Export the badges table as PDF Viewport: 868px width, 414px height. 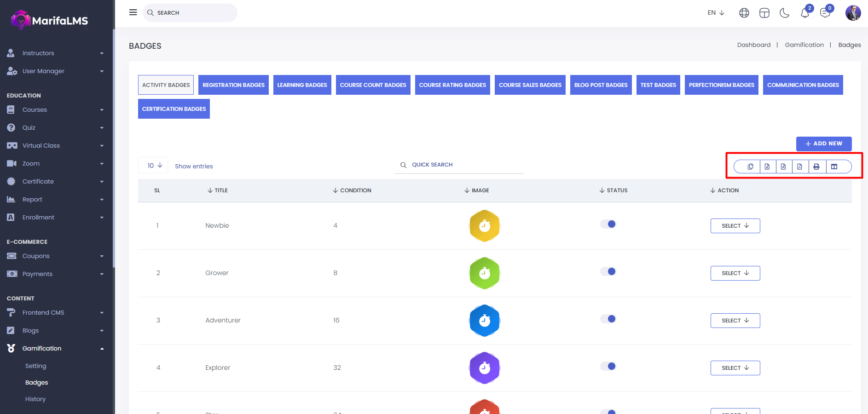(800, 167)
